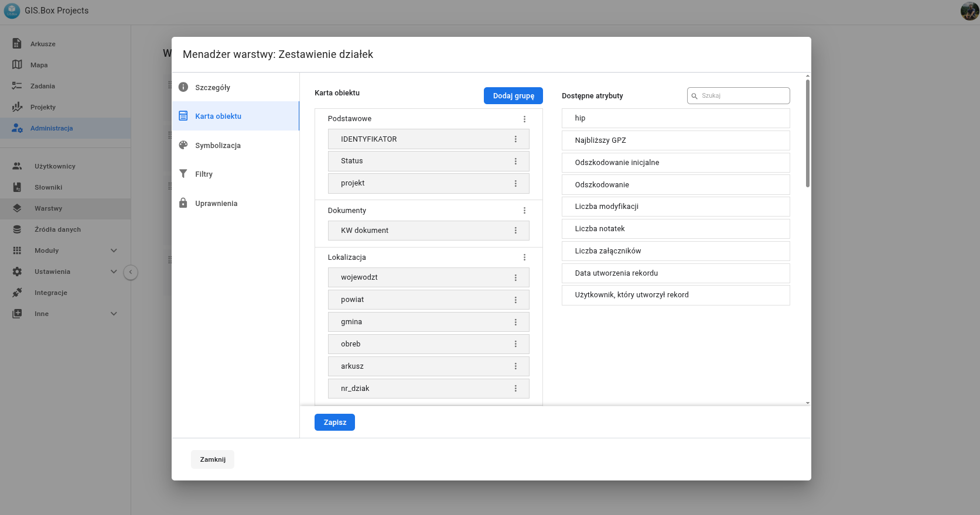
Task: Expand the Moduły sidebar section
Action: click(x=114, y=250)
